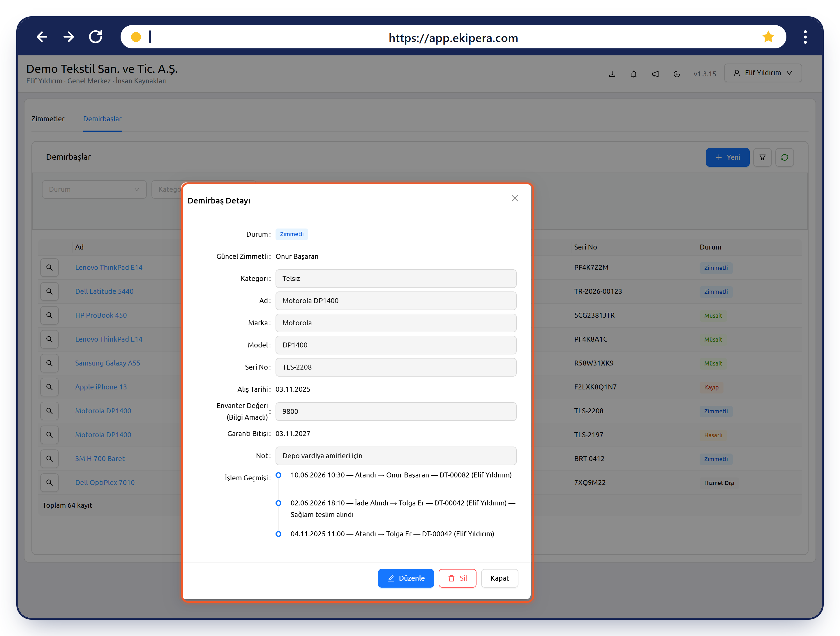The image size is (840, 636).
Task: Click the yellow bookmark star
Action: click(768, 37)
